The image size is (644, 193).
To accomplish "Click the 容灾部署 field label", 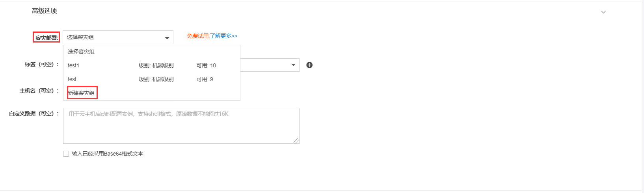I will (x=47, y=38).
